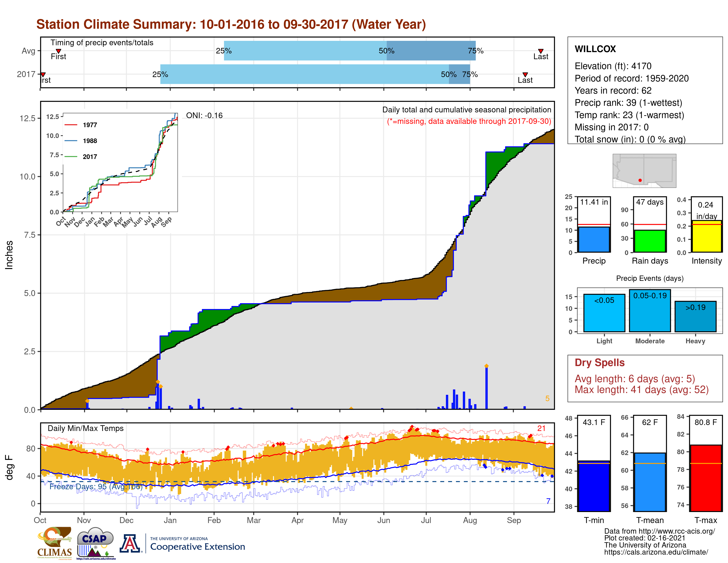Screen dimensions: 728x563
Task: Click the red missing-data note text
Action: point(469,121)
